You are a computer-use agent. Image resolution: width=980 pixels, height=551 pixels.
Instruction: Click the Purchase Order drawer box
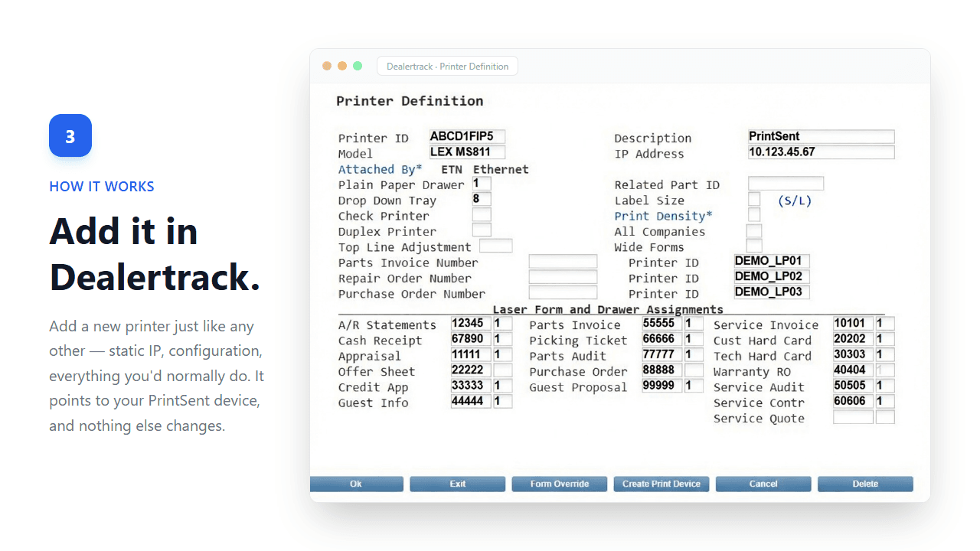pyautogui.click(x=694, y=370)
